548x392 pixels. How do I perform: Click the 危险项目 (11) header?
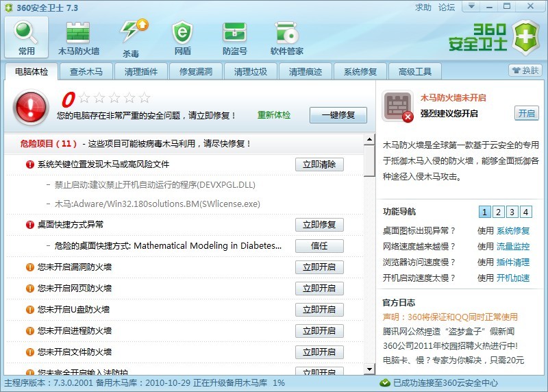48,144
